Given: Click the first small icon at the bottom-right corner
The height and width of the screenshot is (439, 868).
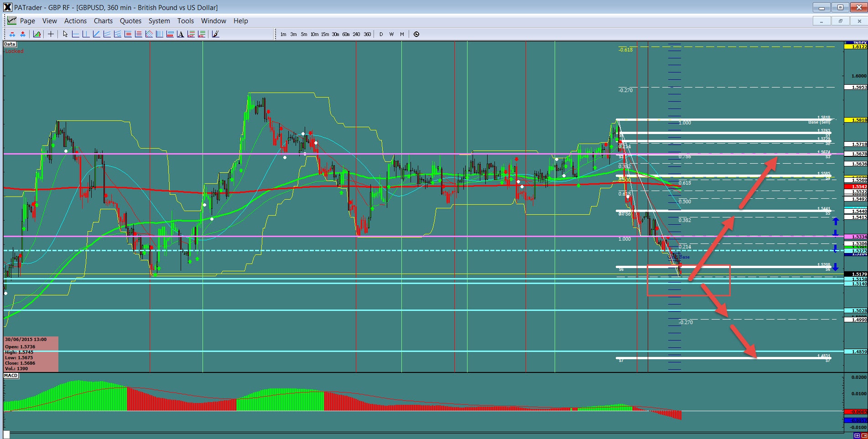Looking at the screenshot, I should [x=856, y=436].
